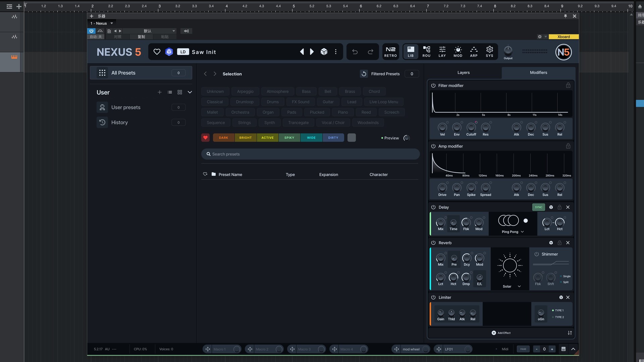Image resolution: width=644 pixels, height=362 pixels.
Task: Filter by Piano category
Action: point(343,112)
